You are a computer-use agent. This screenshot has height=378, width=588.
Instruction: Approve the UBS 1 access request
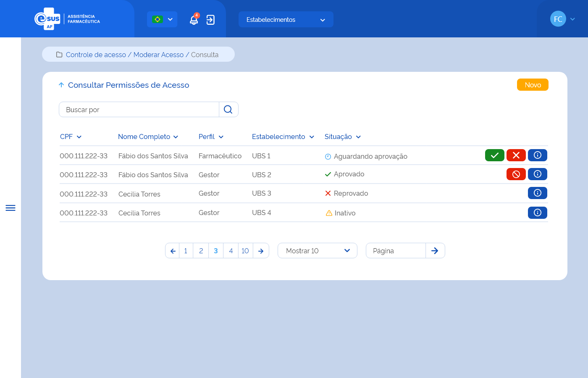pos(495,155)
